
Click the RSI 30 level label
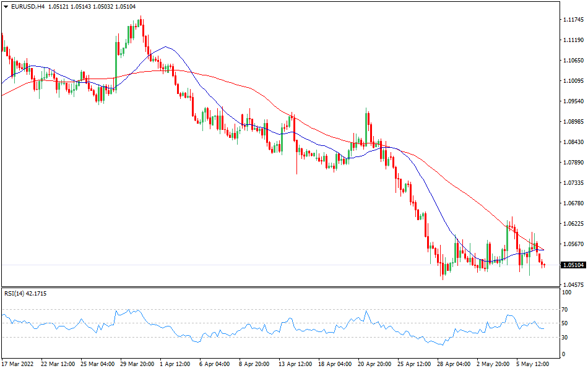point(564,337)
